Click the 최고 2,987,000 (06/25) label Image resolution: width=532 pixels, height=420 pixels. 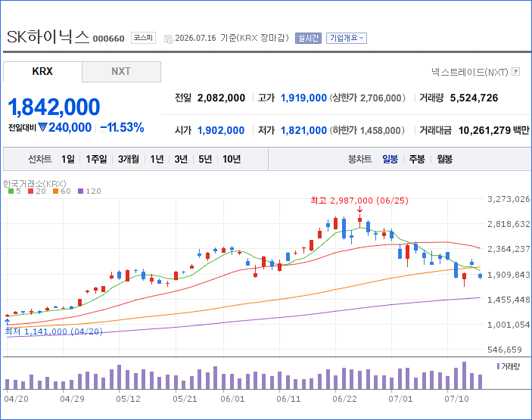(x=359, y=201)
